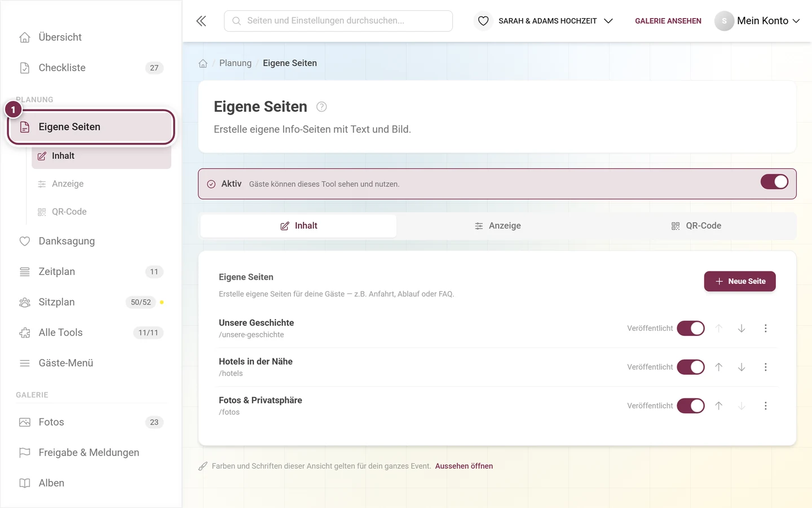Screen dimensions: 812x508
Task: Click Planung in the breadcrumb
Action: [x=235, y=63]
